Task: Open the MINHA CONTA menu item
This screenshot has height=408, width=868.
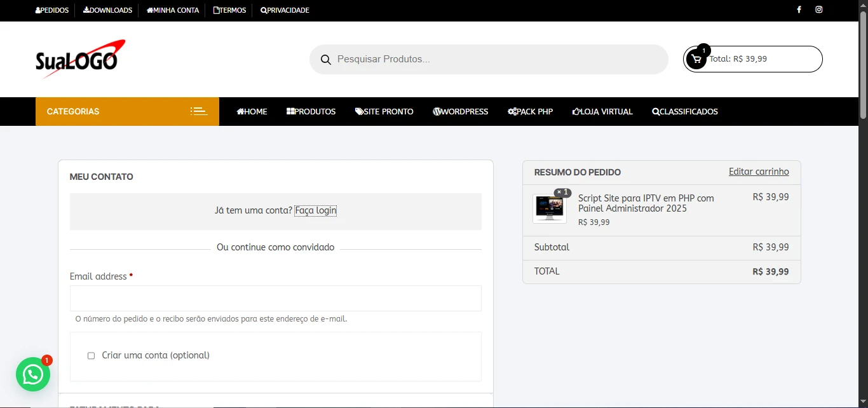Action: pyautogui.click(x=172, y=10)
